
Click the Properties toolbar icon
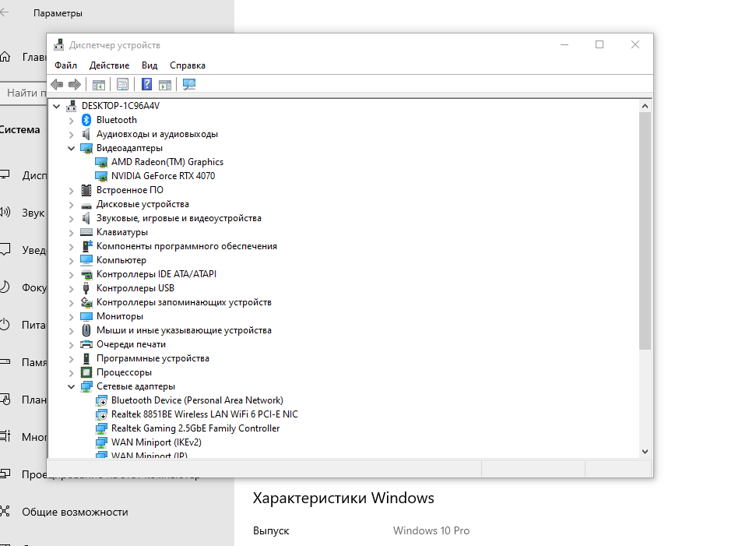pos(122,85)
